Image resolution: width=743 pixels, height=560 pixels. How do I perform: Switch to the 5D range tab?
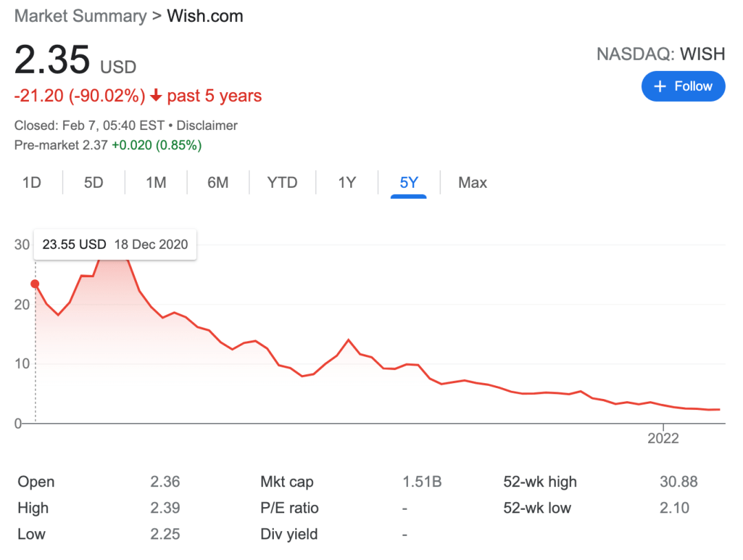pyautogui.click(x=94, y=182)
